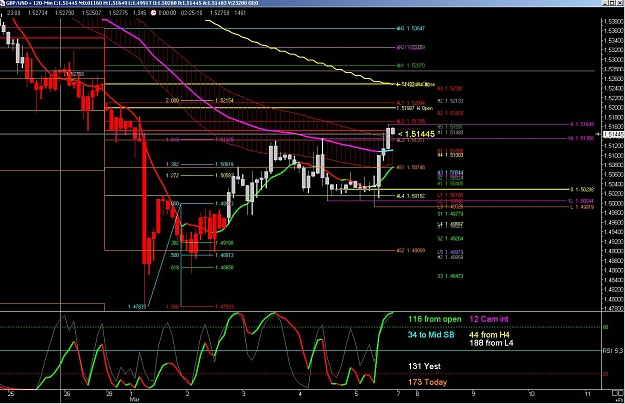Screen dimensions: 625x404
Task: Click the '131 Yest' label
Action: (x=424, y=366)
